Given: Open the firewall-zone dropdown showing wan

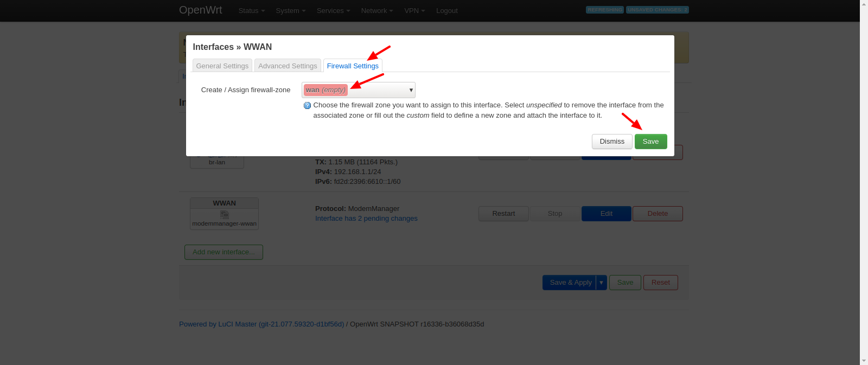Looking at the screenshot, I should (359, 90).
